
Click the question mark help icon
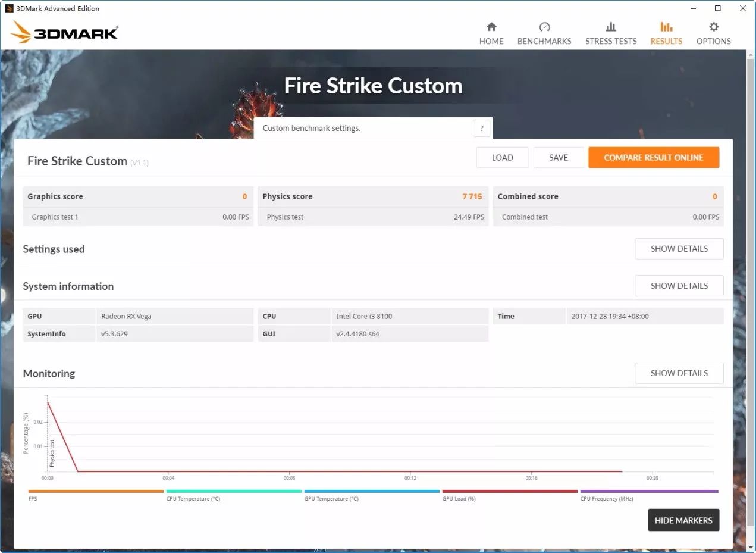pos(482,128)
